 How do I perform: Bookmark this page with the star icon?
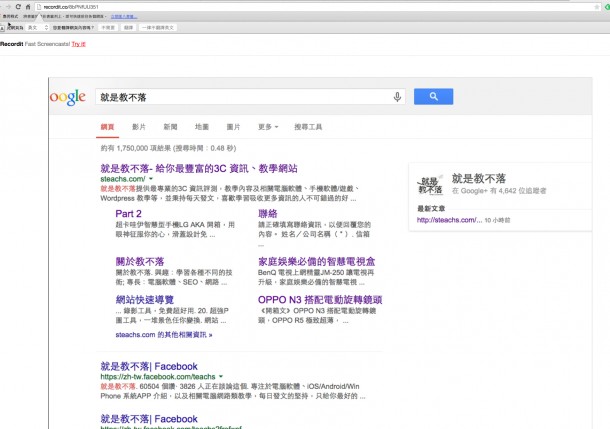596,7
